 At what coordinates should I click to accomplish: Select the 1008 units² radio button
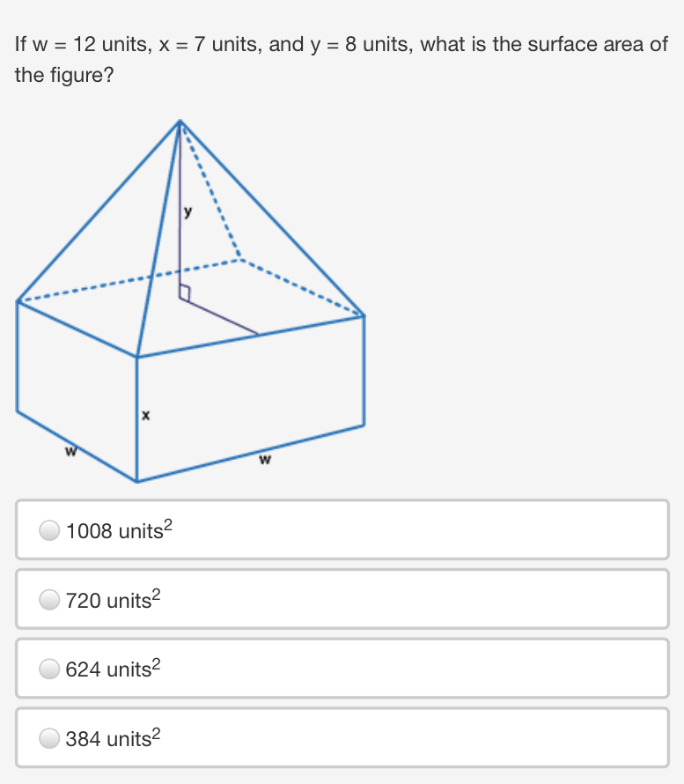coord(50,530)
